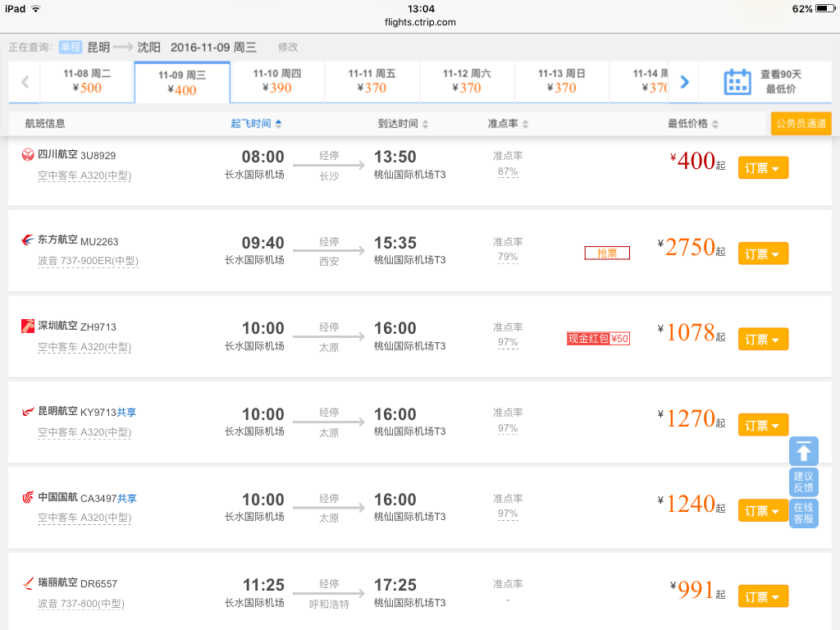
Task: Open the 90-day lowest price calendar icon
Action: 737,82
